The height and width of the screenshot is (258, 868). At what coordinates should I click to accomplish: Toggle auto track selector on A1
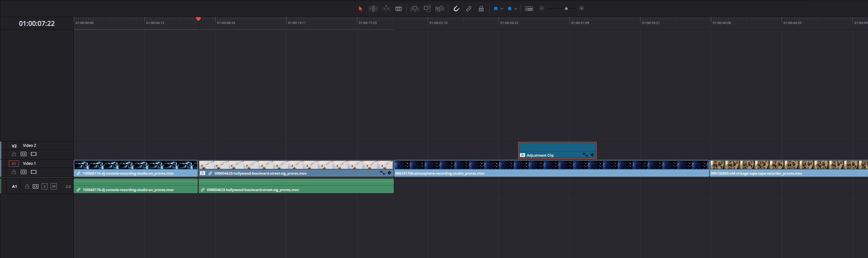point(36,187)
